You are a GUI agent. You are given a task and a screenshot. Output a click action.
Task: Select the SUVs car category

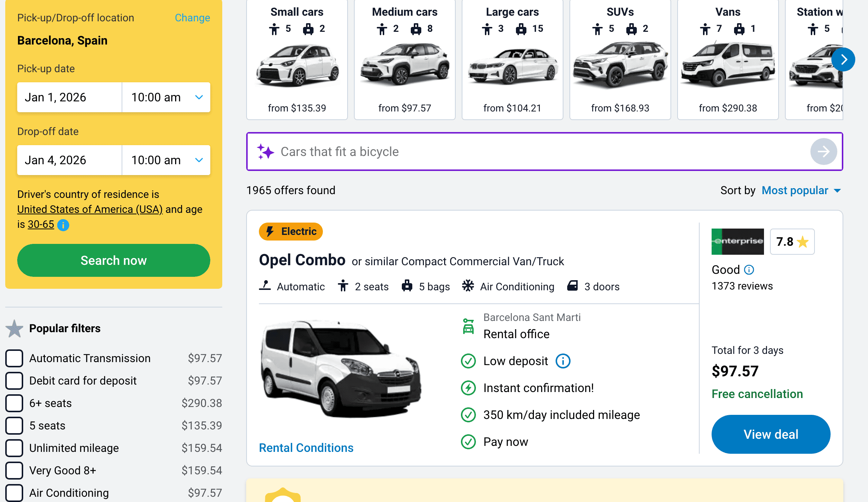click(x=620, y=60)
